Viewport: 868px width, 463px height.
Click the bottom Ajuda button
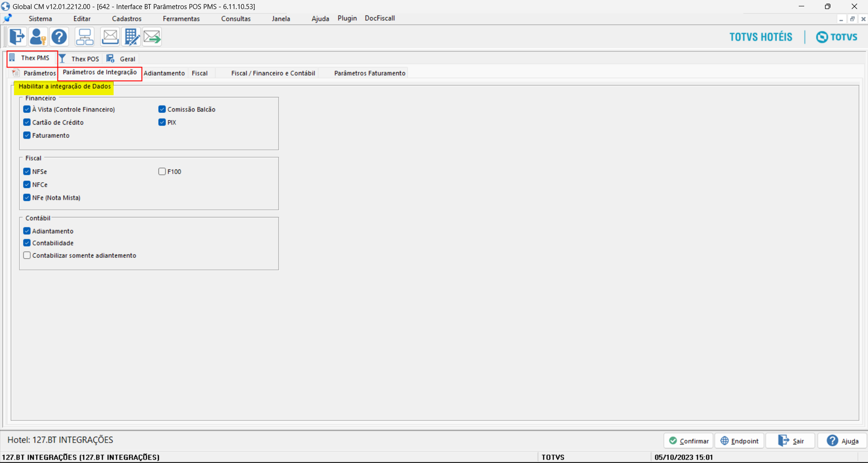click(x=842, y=441)
